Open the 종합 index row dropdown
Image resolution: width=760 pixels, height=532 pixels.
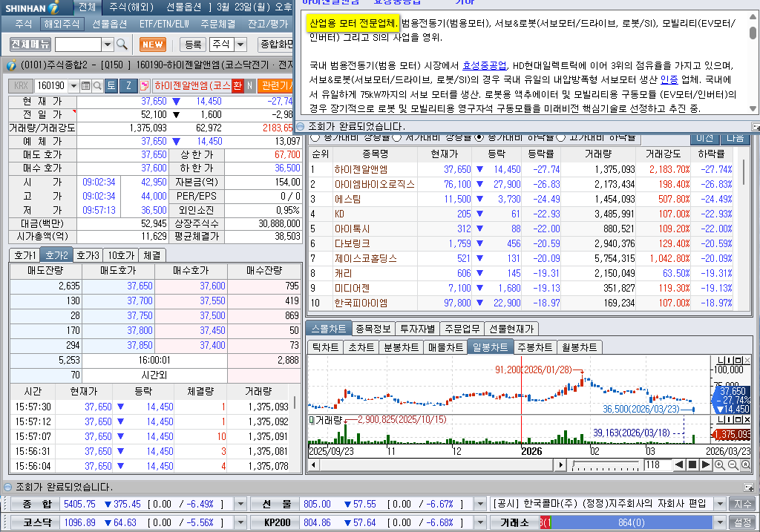coord(240,504)
